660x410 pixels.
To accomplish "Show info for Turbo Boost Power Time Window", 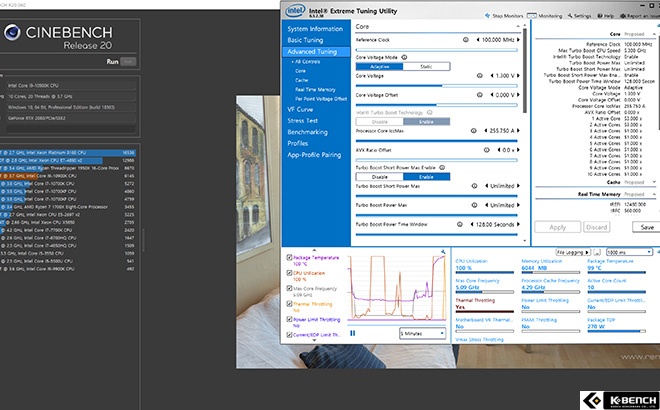I will (x=460, y=224).
